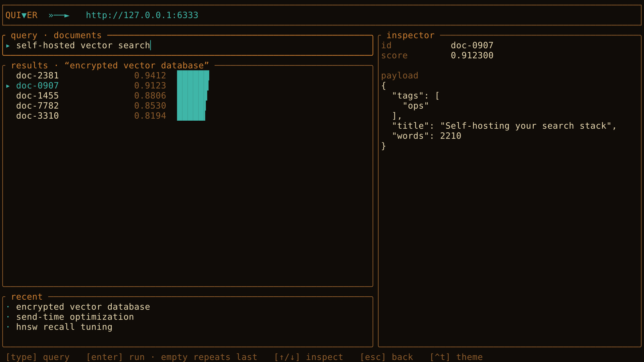644x362 pixels.
Task: Click the score bar for doc-1455
Action: [x=192, y=96]
